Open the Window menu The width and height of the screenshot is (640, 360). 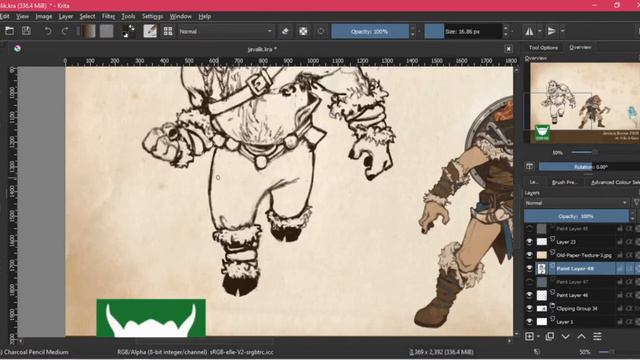click(180, 16)
